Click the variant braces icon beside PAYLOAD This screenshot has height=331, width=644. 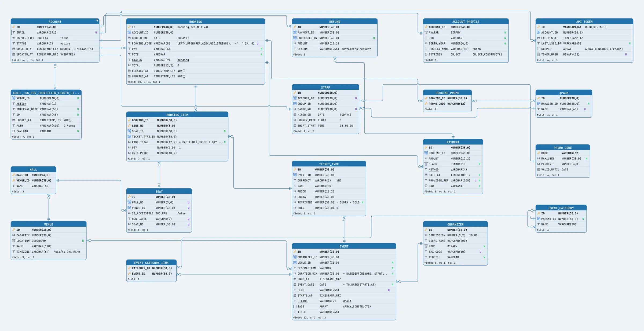click(14, 131)
